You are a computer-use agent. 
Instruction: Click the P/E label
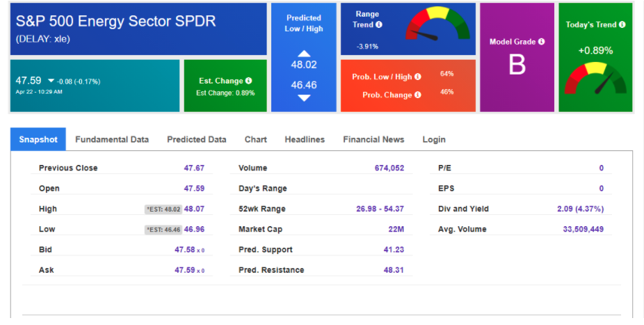(445, 168)
